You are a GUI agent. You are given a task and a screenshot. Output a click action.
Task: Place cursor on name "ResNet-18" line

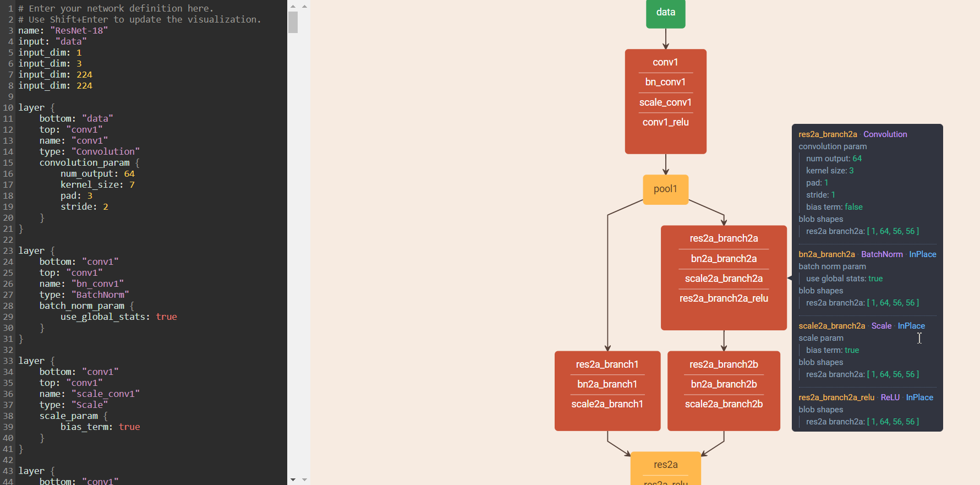(63, 31)
